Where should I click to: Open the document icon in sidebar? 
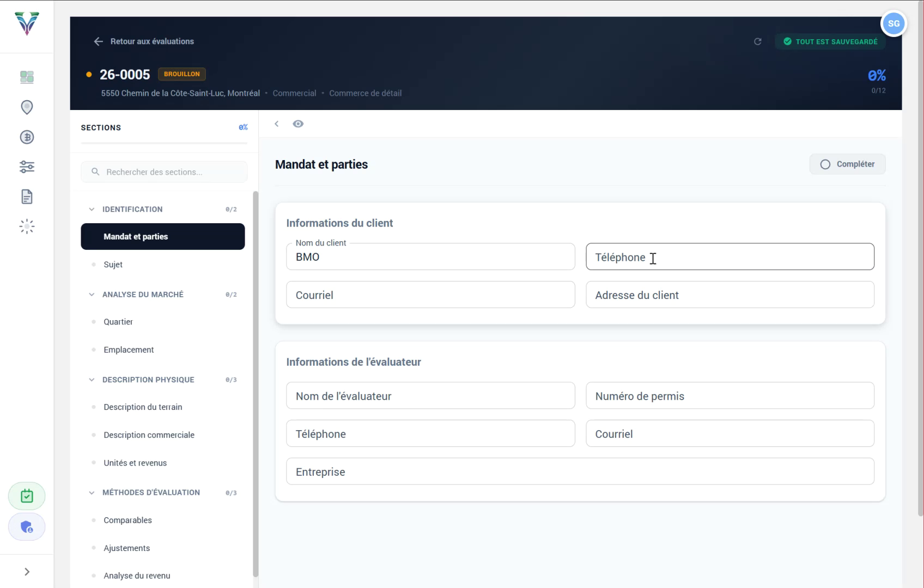pos(27,197)
